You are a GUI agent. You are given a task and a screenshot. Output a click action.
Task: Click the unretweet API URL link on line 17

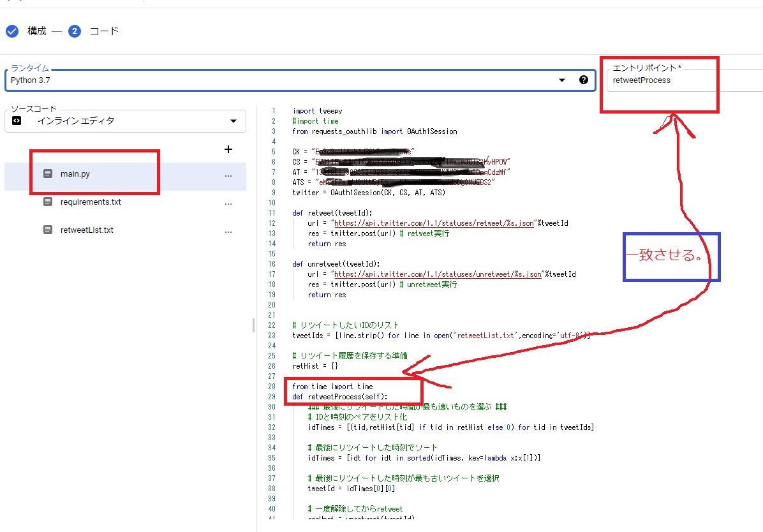[438, 274]
